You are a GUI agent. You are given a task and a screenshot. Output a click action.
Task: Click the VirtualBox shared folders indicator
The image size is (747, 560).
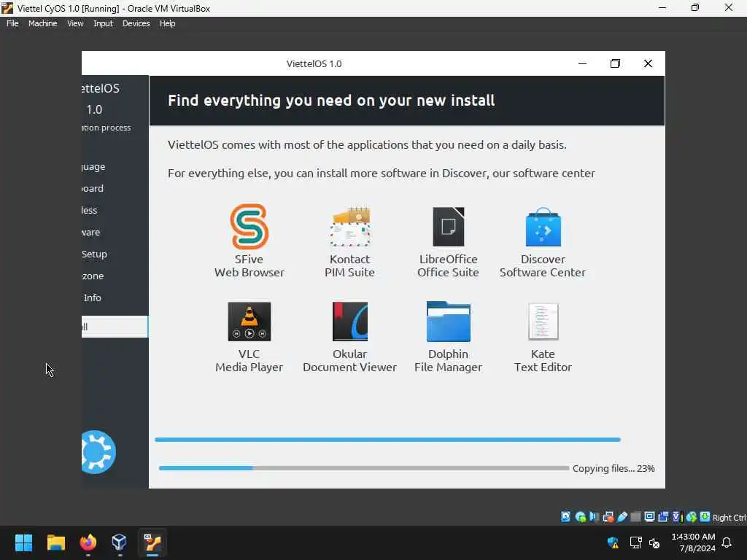635,517
